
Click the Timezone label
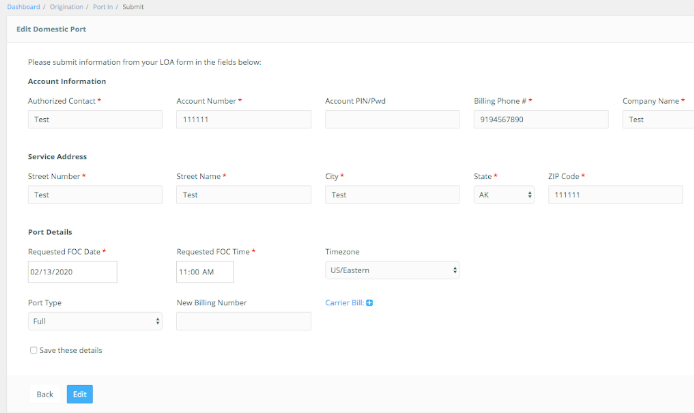(x=342, y=251)
